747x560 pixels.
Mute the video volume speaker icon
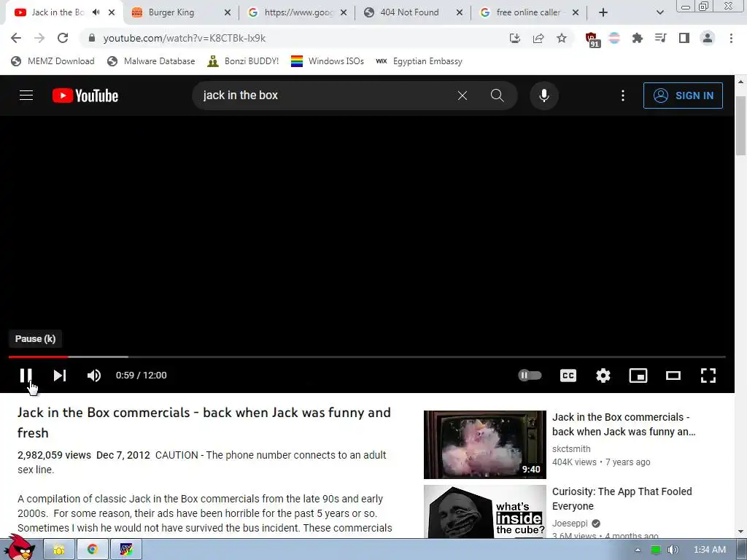[x=94, y=376]
